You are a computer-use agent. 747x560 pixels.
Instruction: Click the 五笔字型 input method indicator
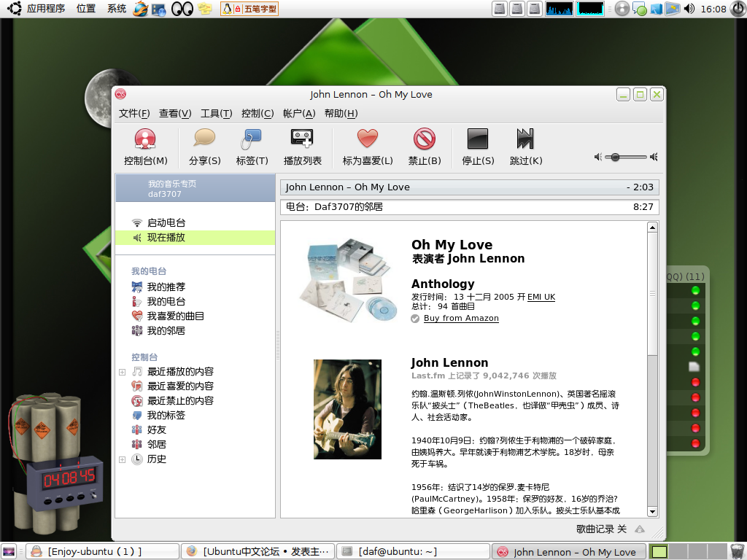249,9
